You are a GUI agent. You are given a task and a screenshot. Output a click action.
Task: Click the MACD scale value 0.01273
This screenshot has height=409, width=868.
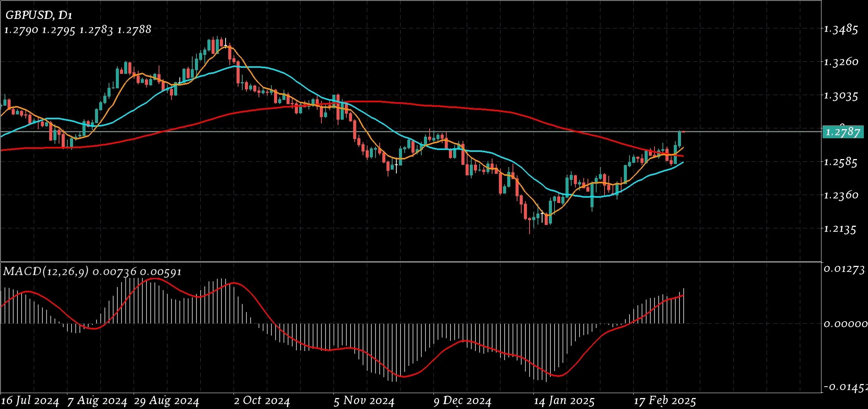pyautogui.click(x=845, y=269)
